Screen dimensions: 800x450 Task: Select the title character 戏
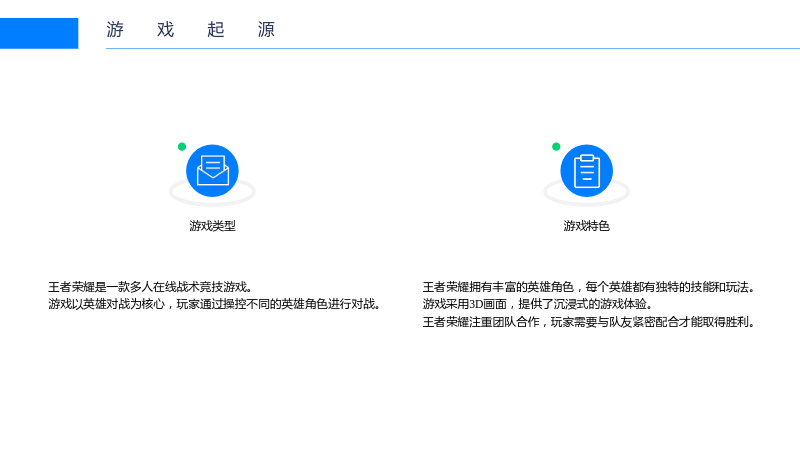click(x=165, y=30)
